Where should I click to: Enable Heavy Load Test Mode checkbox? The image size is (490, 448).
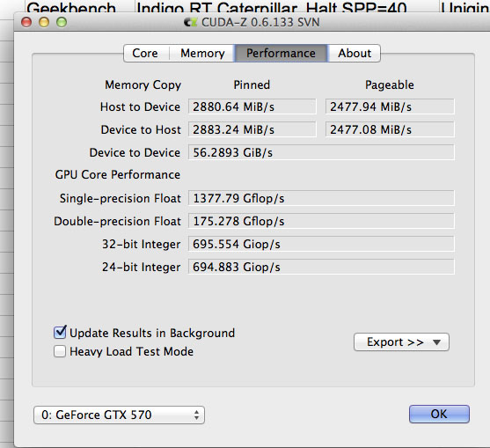tap(60, 351)
